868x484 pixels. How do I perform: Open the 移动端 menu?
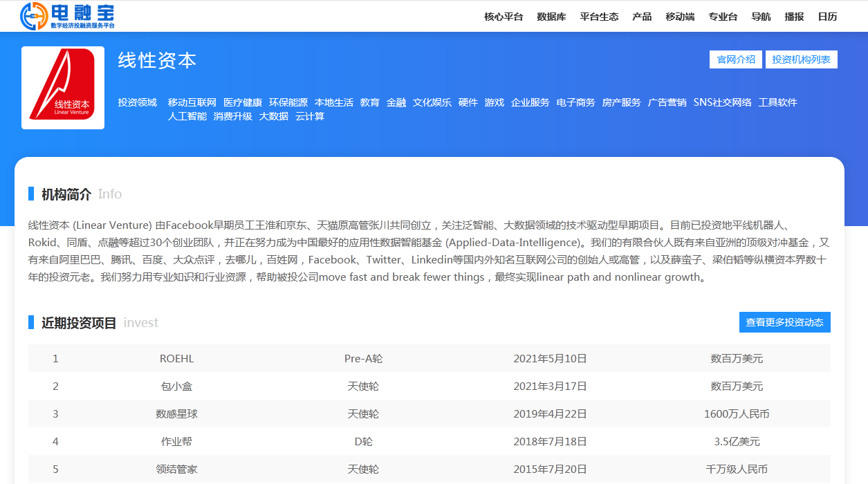(x=680, y=17)
